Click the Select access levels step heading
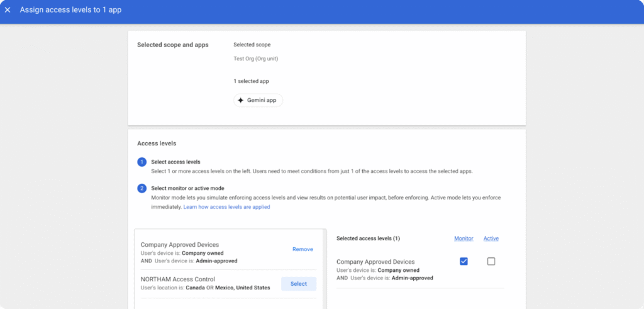The height and width of the screenshot is (309, 644). click(175, 162)
